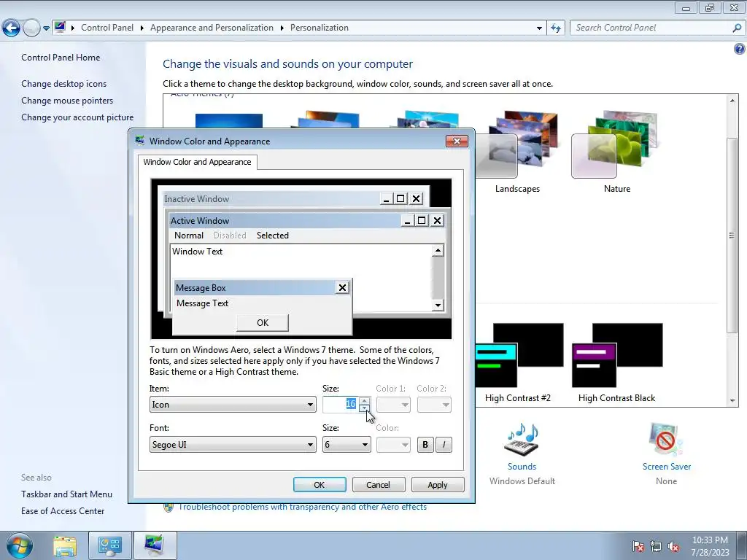The height and width of the screenshot is (560, 747).
Task: Open the Color 1 swatch dropdown
Action: pos(393,405)
